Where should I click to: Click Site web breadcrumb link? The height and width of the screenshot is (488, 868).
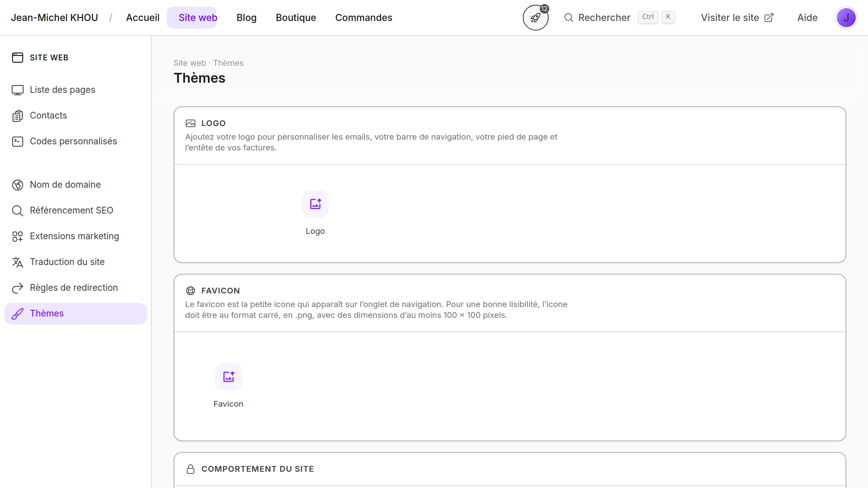tap(190, 63)
